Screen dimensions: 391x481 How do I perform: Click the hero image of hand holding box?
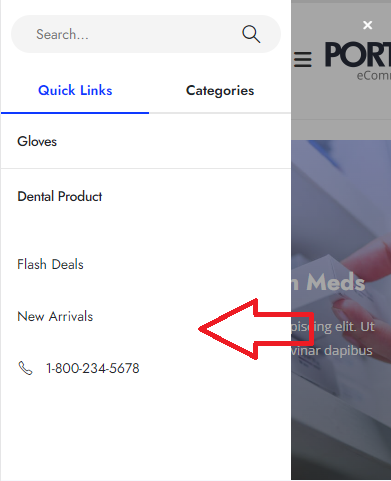341,310
